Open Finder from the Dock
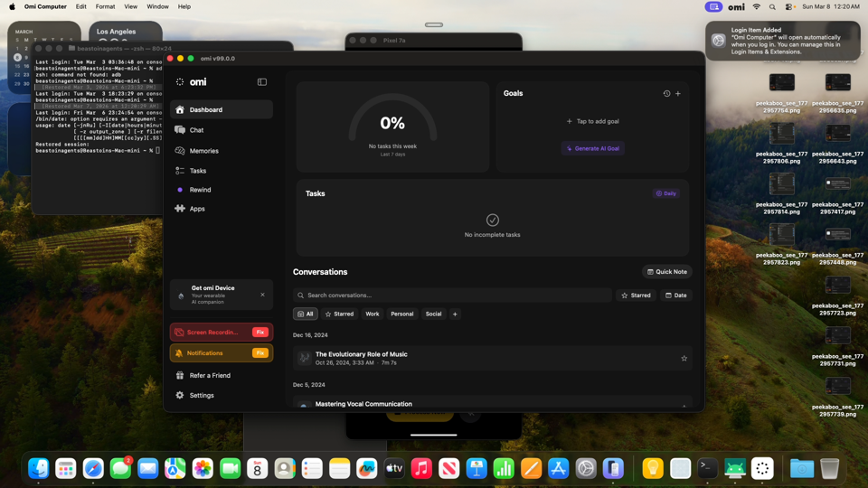 coord(38,469)
